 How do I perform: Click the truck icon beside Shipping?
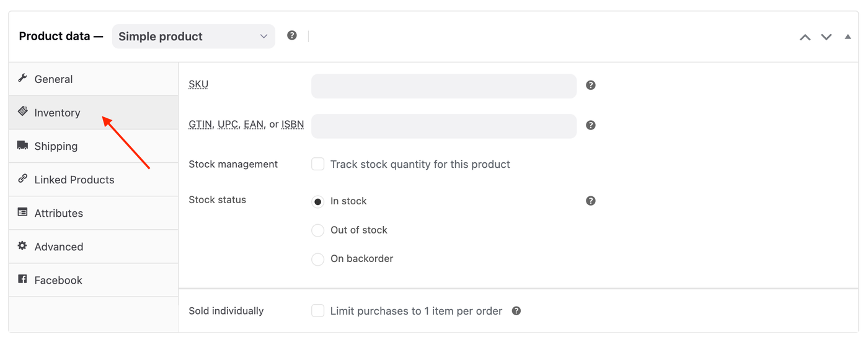(22, 145)
